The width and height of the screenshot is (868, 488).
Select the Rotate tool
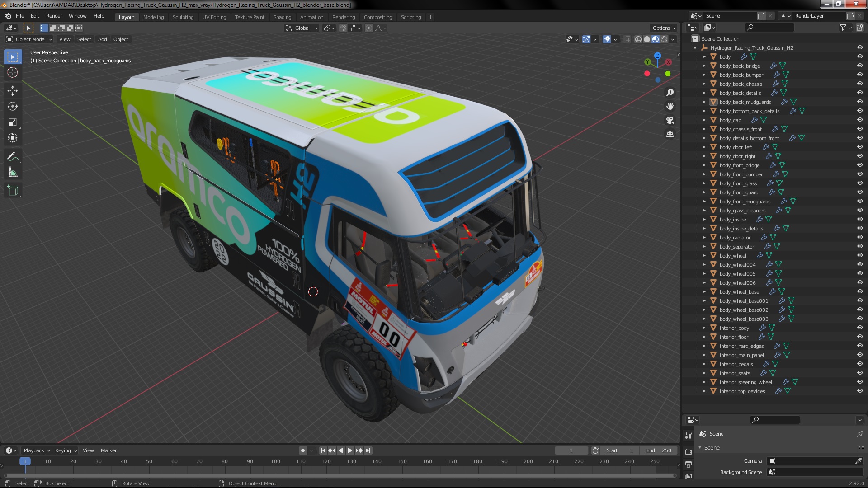click(13, 107)
